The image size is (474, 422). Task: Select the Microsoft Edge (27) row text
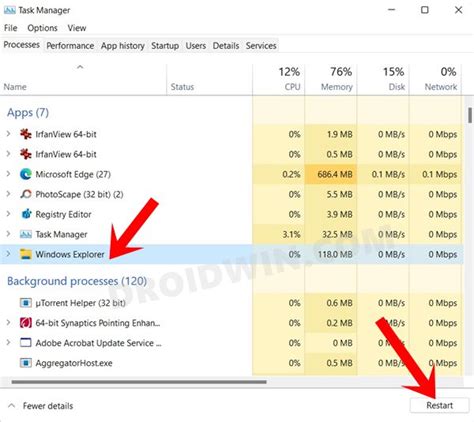tap(73, 174)
